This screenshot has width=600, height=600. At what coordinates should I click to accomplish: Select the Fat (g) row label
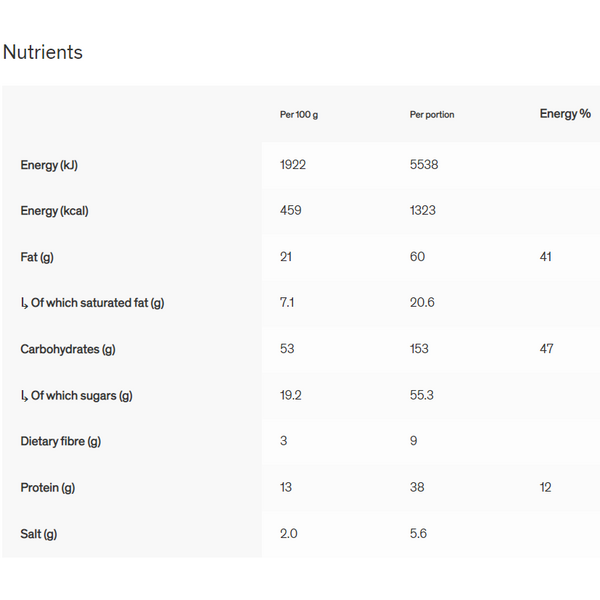coord(37,257)
